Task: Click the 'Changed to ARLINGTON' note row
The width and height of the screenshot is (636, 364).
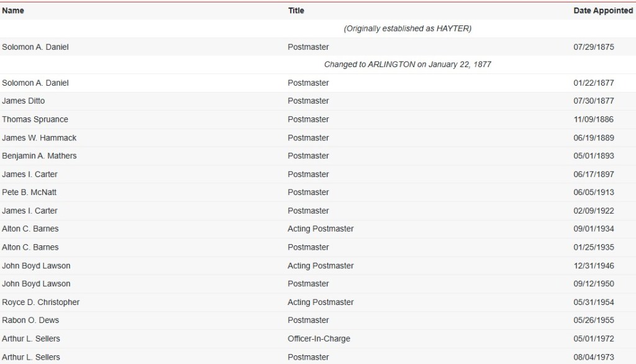Action: click(407, 65)
